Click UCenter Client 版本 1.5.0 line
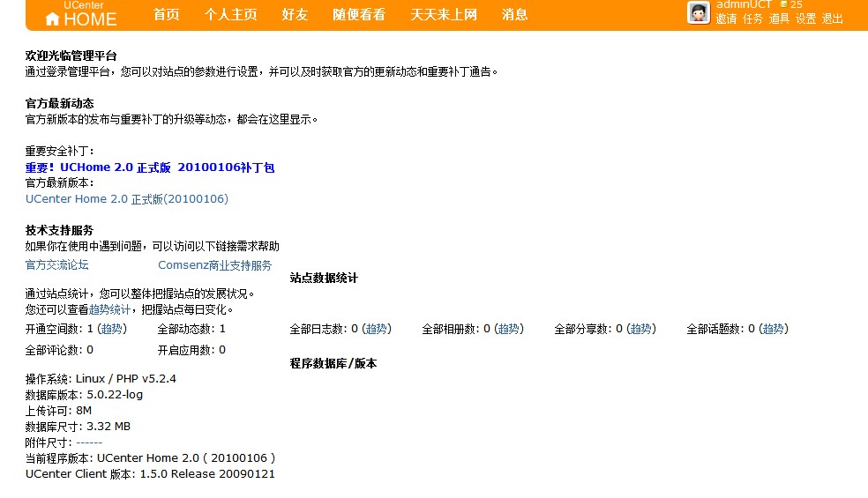The image size is (868, 498). click(x=150, y=474)
